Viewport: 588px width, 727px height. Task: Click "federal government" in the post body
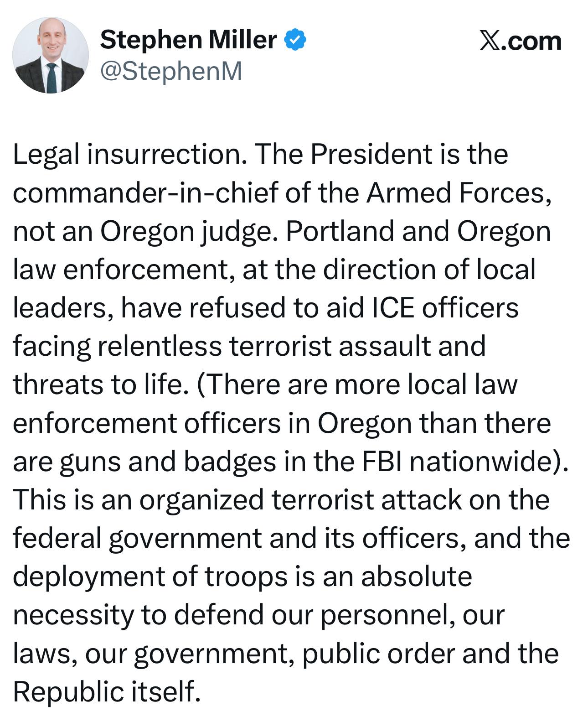(137, 538)
